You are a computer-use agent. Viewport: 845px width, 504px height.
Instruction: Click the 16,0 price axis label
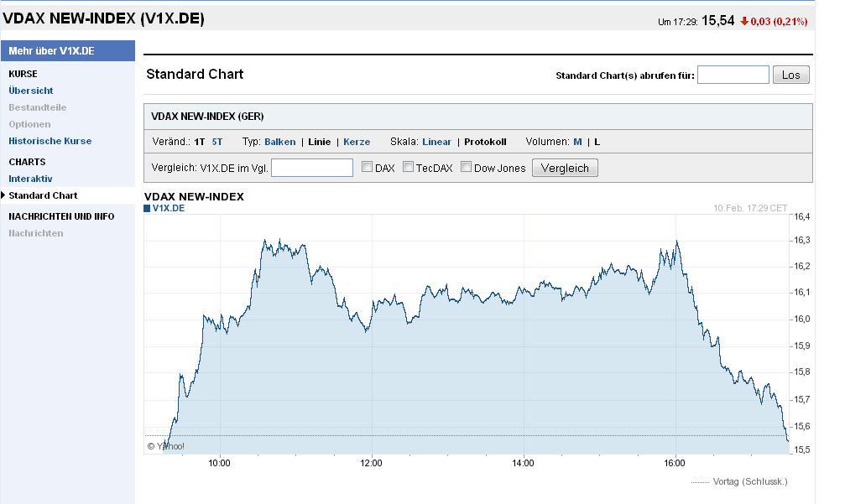pos(802,319)
